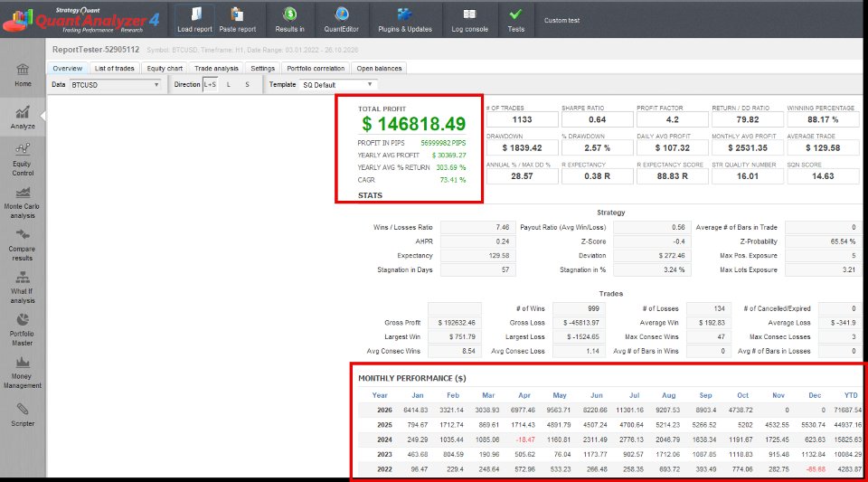The width and height of the screenshot is (868, 482).
Task: Open the Scripter tool
Action: coord(23,414)
